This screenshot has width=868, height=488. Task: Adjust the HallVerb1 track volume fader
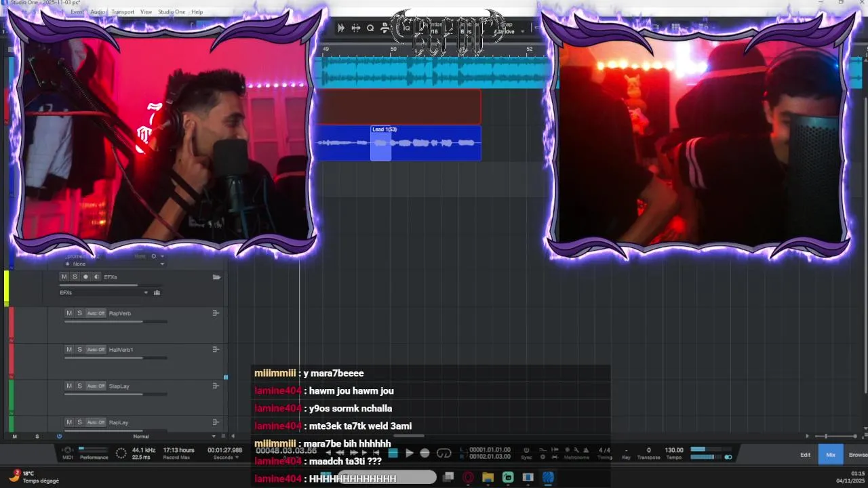coord(116,358)
